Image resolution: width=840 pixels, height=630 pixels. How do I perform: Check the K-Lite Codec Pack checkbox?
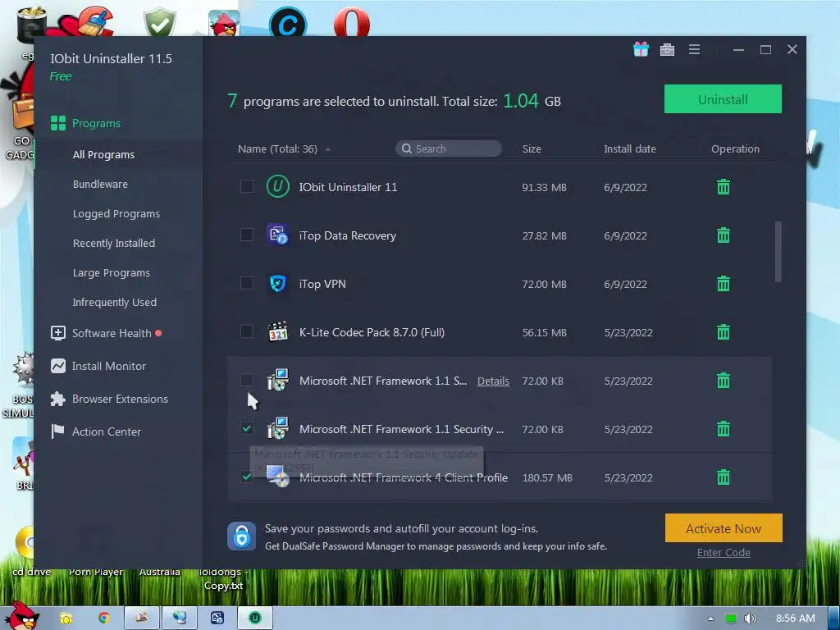click(x=246, y=331)
